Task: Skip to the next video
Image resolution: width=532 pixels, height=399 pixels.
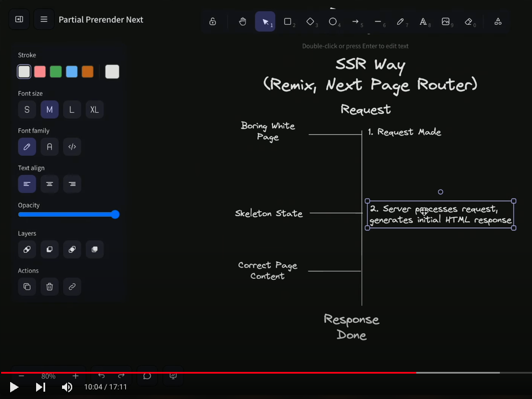Action: 41,387
